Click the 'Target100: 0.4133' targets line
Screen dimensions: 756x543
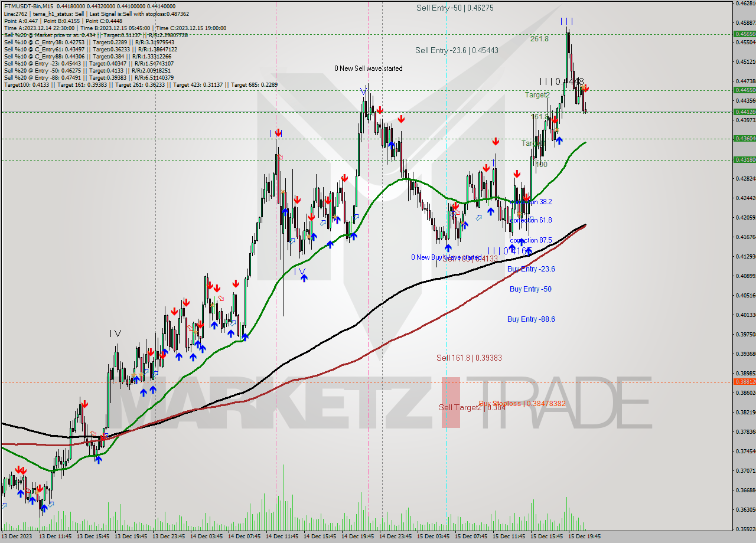point(141,85)
